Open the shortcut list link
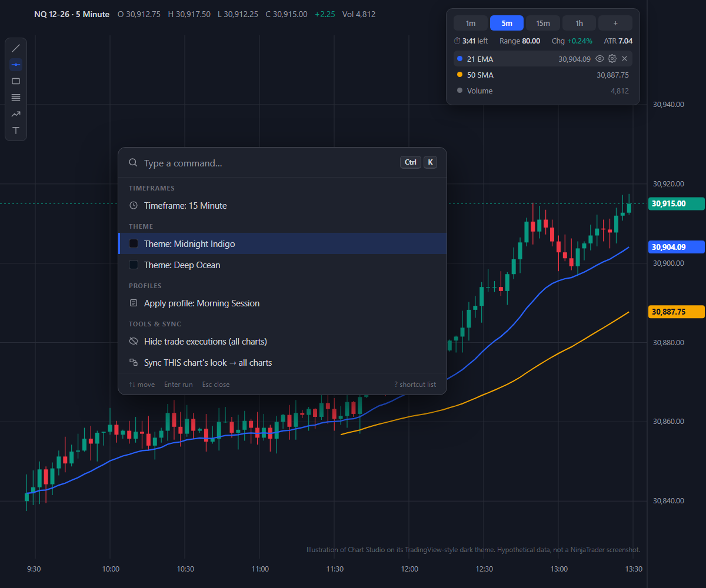The image size is (706, 588). click(415, 385)
